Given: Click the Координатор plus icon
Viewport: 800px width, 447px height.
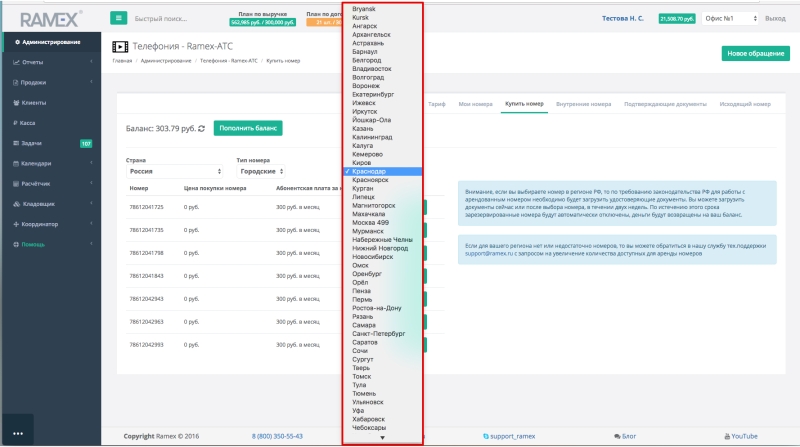Looking at the screenshot, I should [16, 224].
